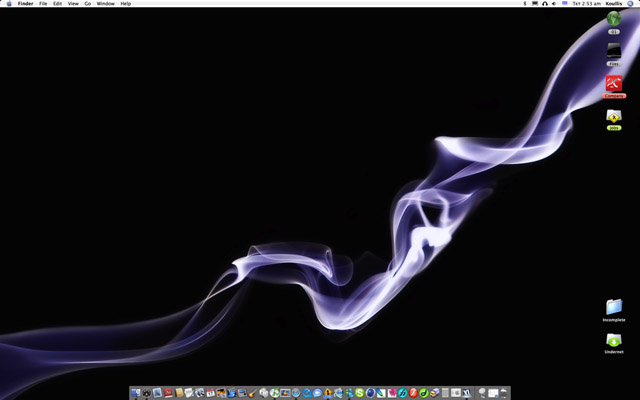Open the File menu
This screenshot has width=640, height=400.
pyautogui.click(x=43, y=3)
